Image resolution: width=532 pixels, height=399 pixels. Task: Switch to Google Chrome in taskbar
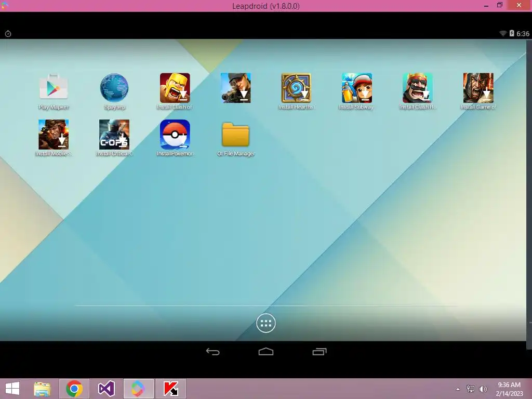[74, 389]
